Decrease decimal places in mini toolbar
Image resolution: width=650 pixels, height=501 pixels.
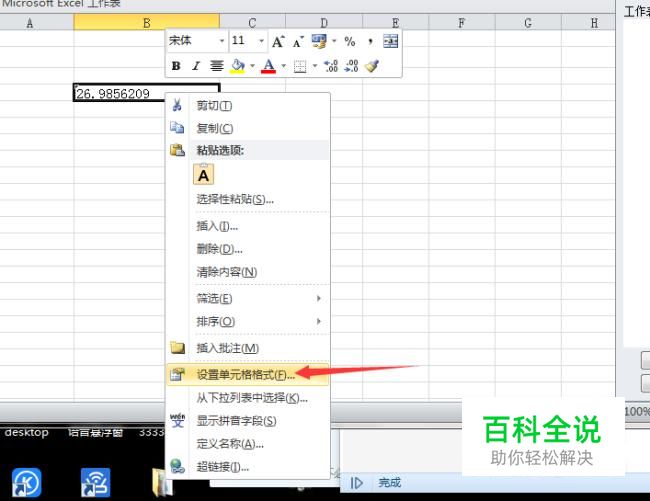pyautogui.click(x=351, y=66)
